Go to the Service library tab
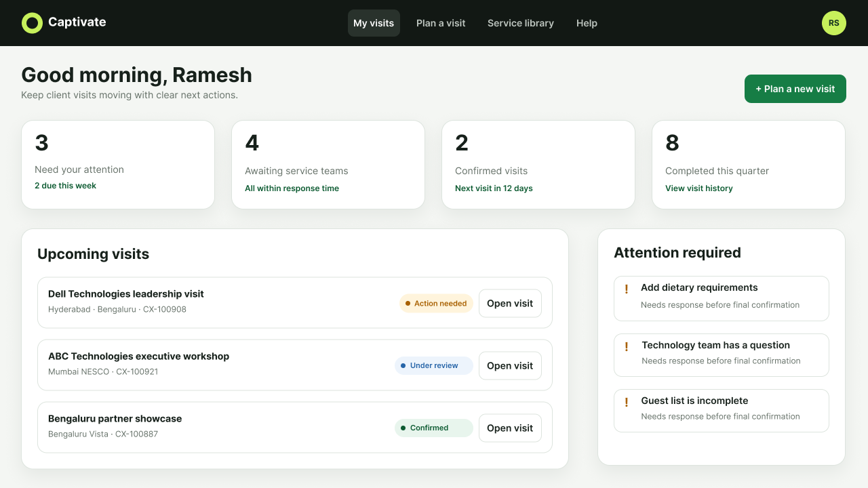868x488 pixels. coord(521,23)
